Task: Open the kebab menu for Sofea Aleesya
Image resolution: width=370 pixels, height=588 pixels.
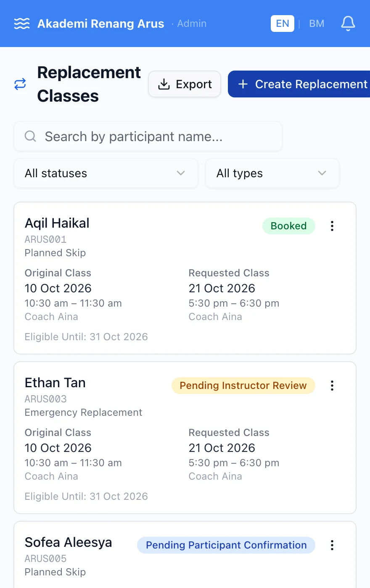Action: click(x=332, y=545)
